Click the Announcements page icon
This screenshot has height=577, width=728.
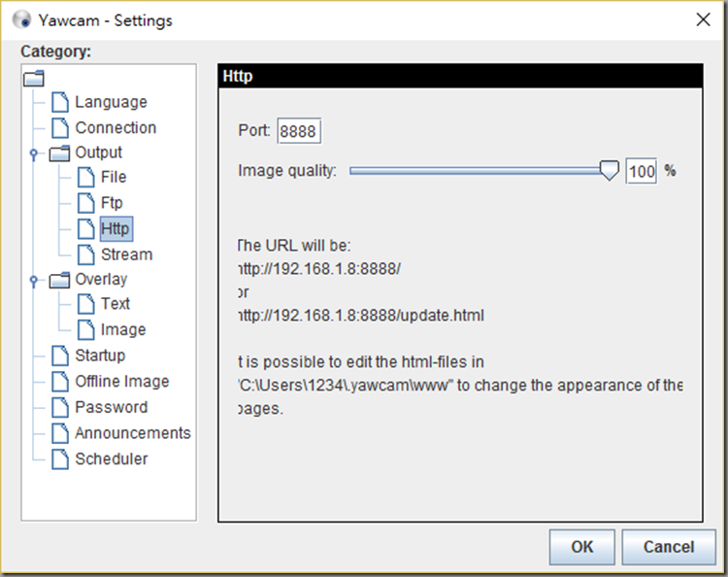60,433
